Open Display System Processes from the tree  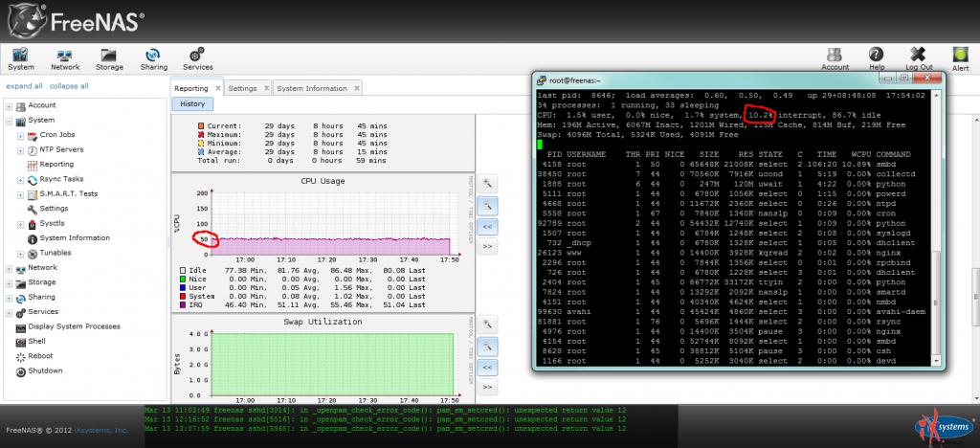[74, 326]
